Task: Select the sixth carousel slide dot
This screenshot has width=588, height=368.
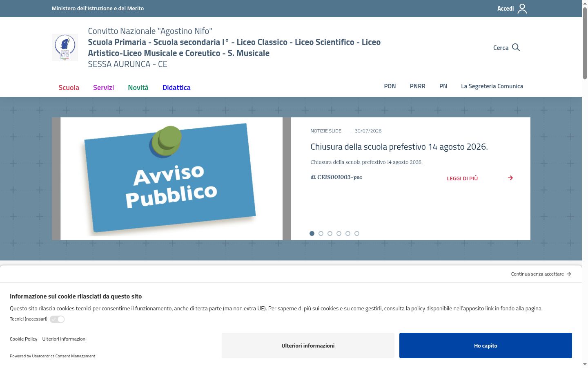Action: click(x=357, y=233)
